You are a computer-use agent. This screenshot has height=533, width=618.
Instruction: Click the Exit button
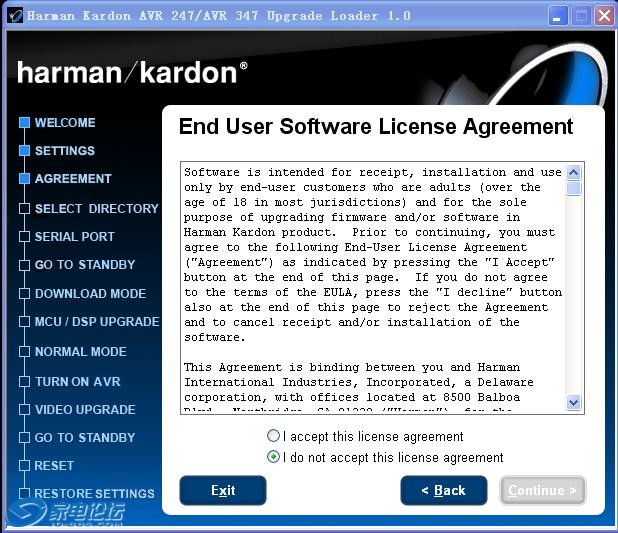click(223, 490)
